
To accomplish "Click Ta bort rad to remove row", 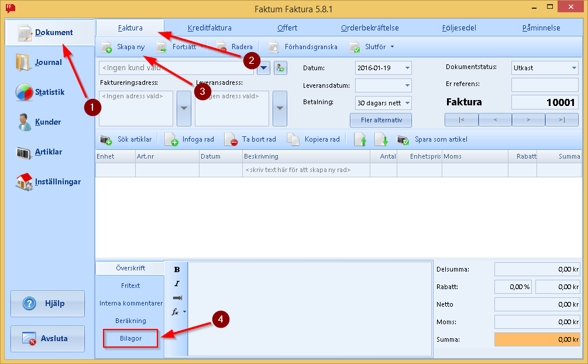I will pyautogui.click(x=250, y=140).
